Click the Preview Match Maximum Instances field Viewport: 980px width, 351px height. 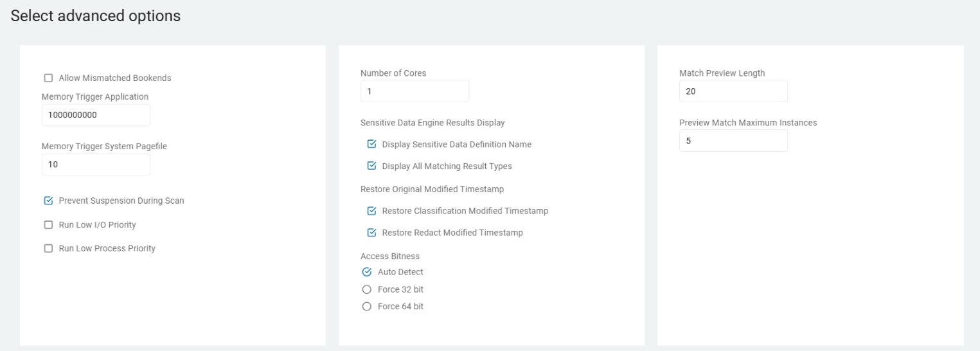(733, 141)
